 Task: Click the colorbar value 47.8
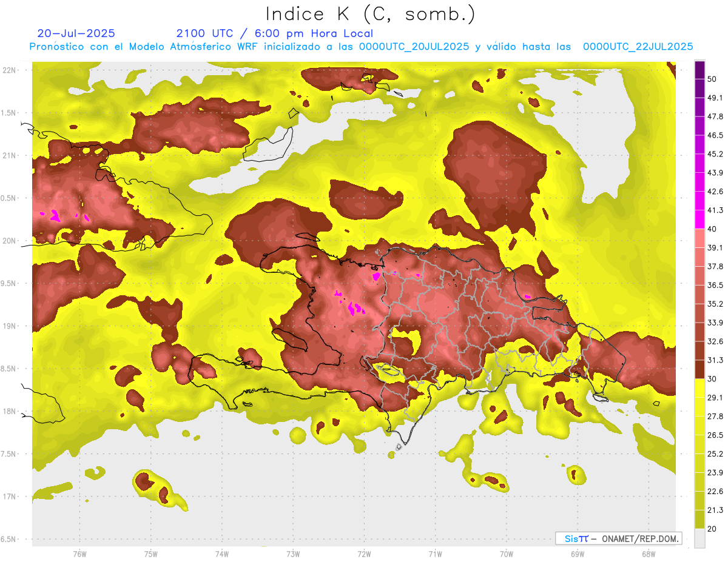click(x=715, y=116)
